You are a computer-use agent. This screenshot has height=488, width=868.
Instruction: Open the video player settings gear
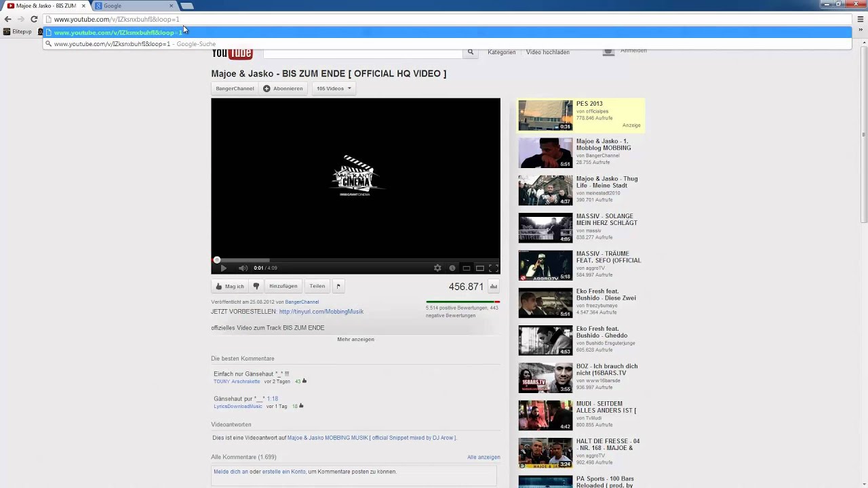(437, 268)
